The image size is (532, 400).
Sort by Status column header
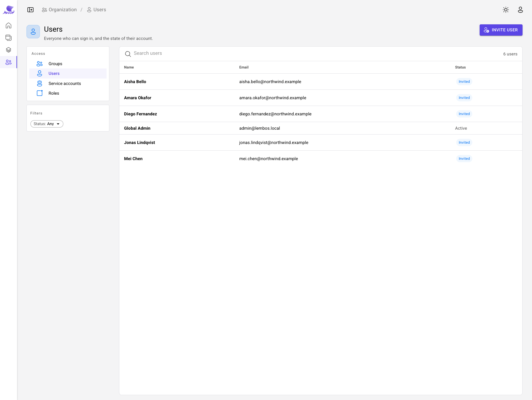[460, 67]
